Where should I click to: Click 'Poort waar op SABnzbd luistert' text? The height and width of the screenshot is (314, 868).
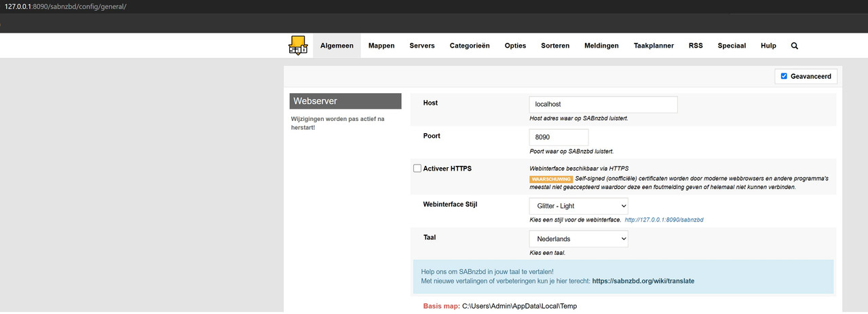[x=571, y=152]
